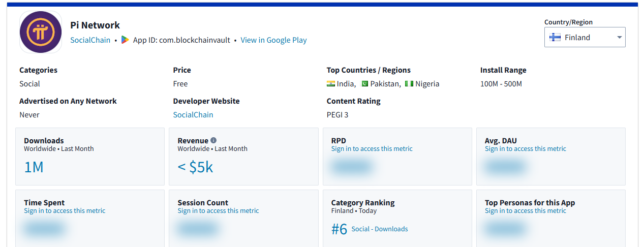
Task: Click sign in link under Top Personas
Action: (x=525, y=211)
